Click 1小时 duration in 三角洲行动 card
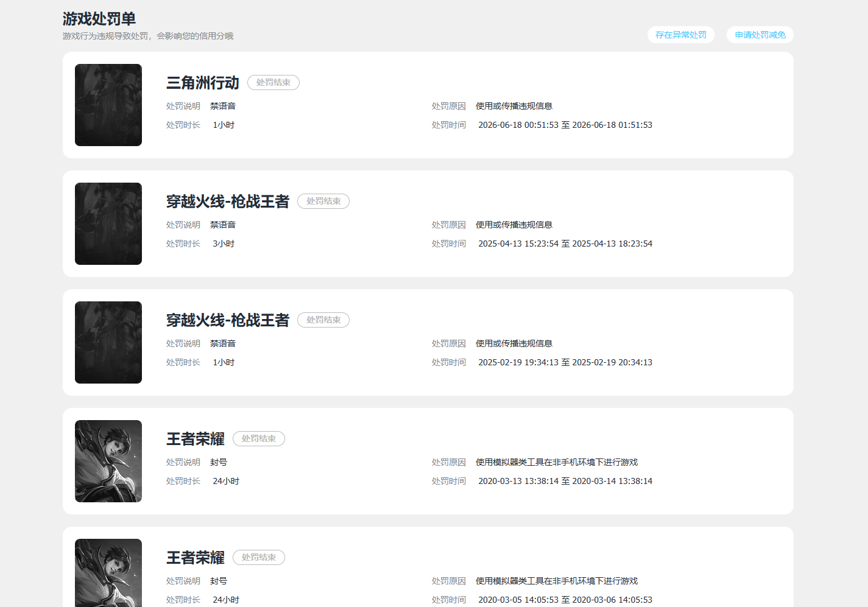 click(224, 125)
